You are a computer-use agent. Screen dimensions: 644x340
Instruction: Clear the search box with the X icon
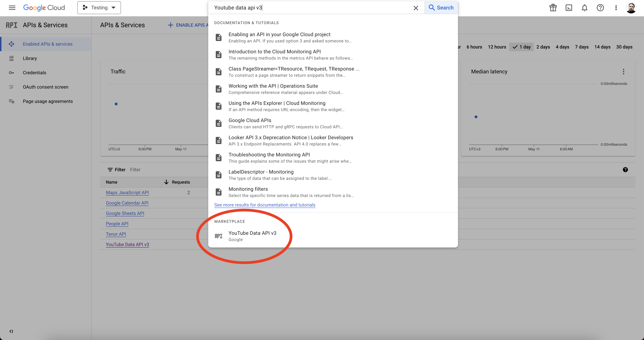[x=416, y=8]
